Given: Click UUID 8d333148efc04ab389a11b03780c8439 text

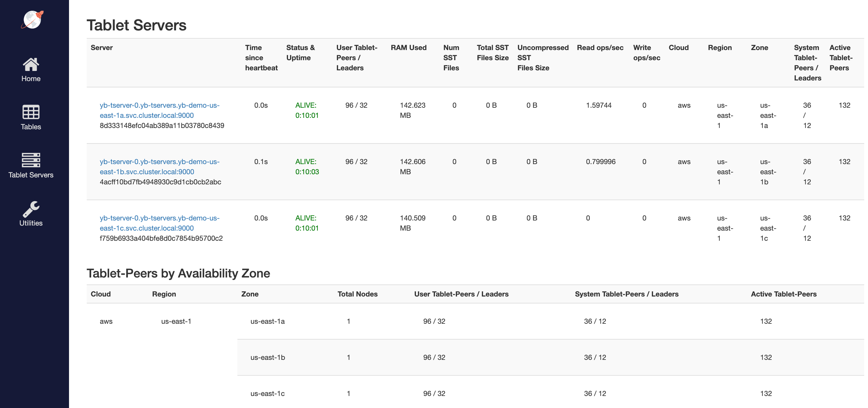Looking at the screenshot, I should pos(162,125).
